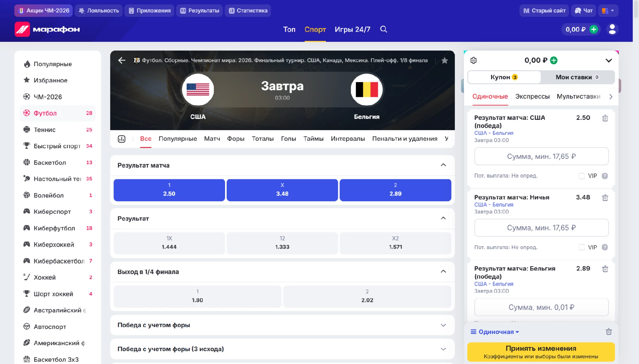Image resolution: width=639 pixels, height=364 pixels.
Task: Open Чат support
Action: (x=583, y=11)
